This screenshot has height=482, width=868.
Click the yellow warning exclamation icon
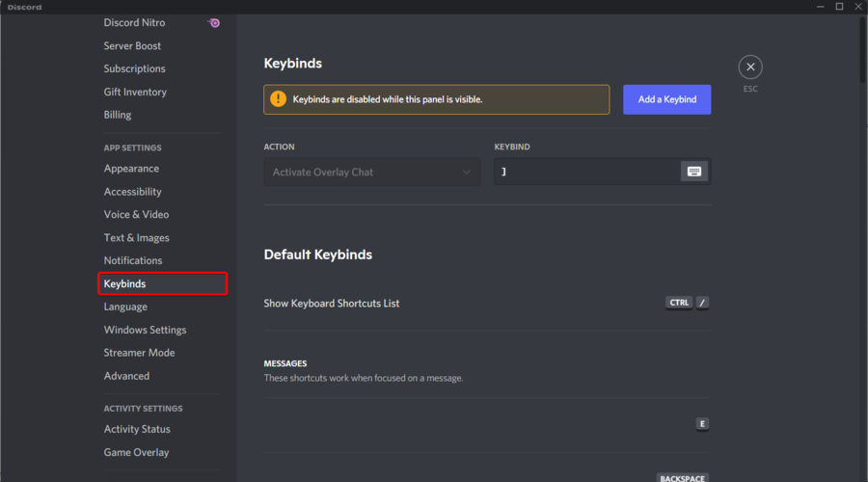coord(278,99)
